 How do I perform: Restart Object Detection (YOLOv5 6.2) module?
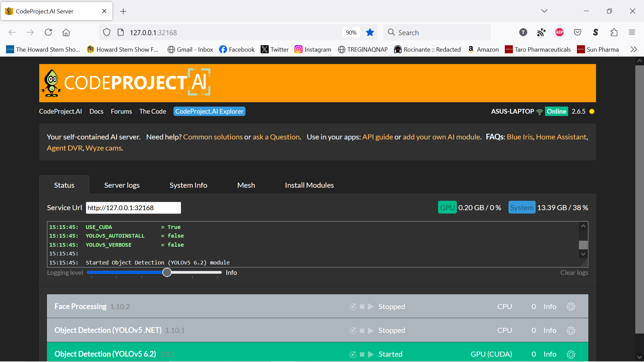pyautogui.click(x=353, y=354)
